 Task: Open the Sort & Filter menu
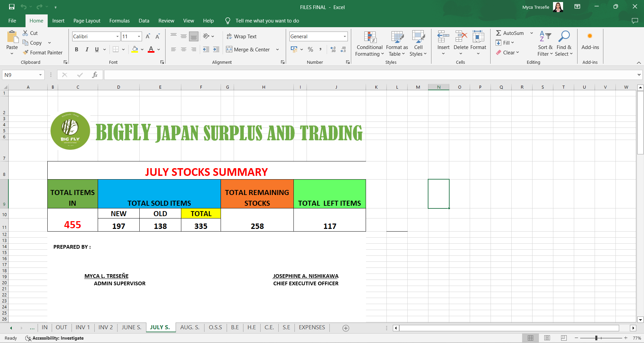545,44
